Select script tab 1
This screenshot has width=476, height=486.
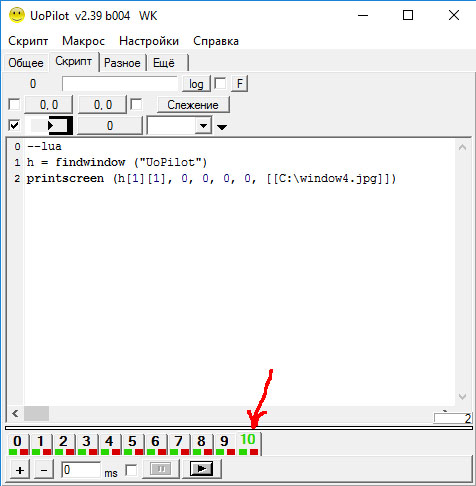(41, 444)
